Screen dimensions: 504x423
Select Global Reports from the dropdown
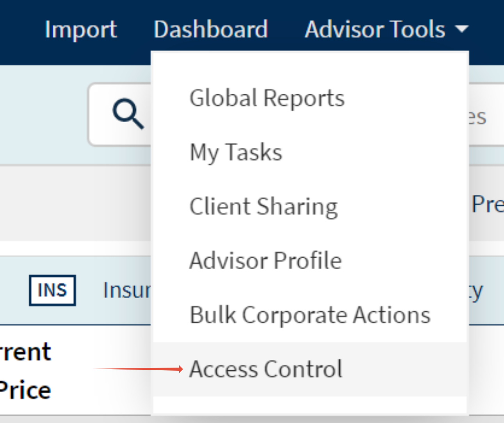[267, 98]
